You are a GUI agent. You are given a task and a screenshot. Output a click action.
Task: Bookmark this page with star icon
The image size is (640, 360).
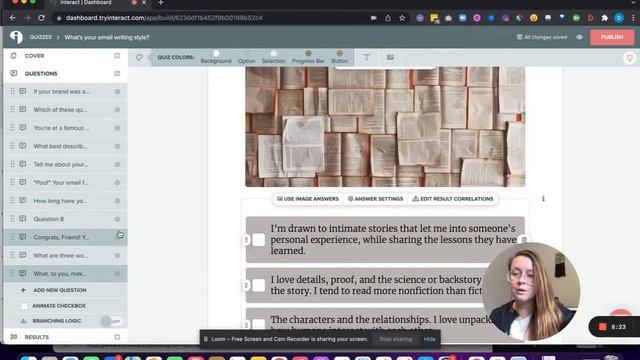(x=402, y=18)
